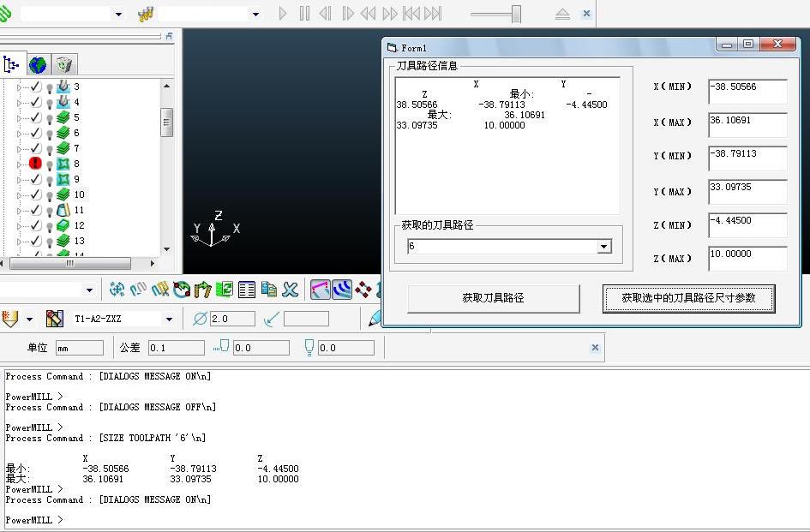Click the green arrow move start points icon

pos(203,290)
